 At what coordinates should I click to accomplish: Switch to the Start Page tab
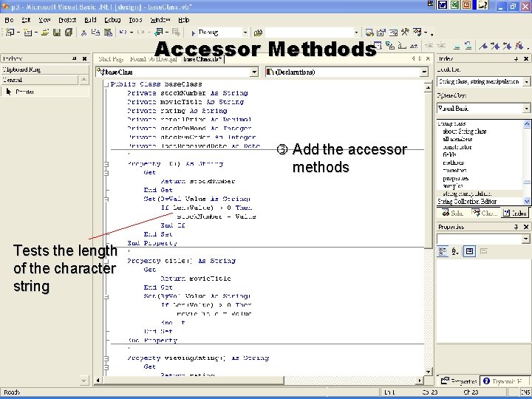point(111,59)
